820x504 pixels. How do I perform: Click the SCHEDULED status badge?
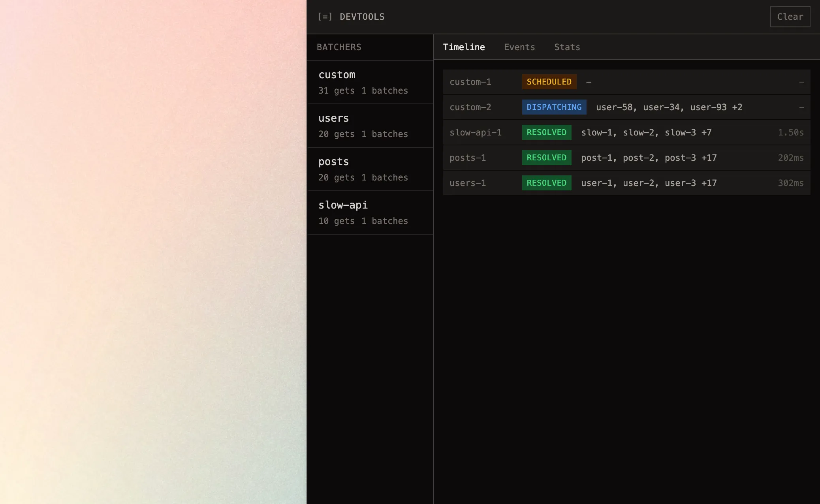click(x=549, y=82)
